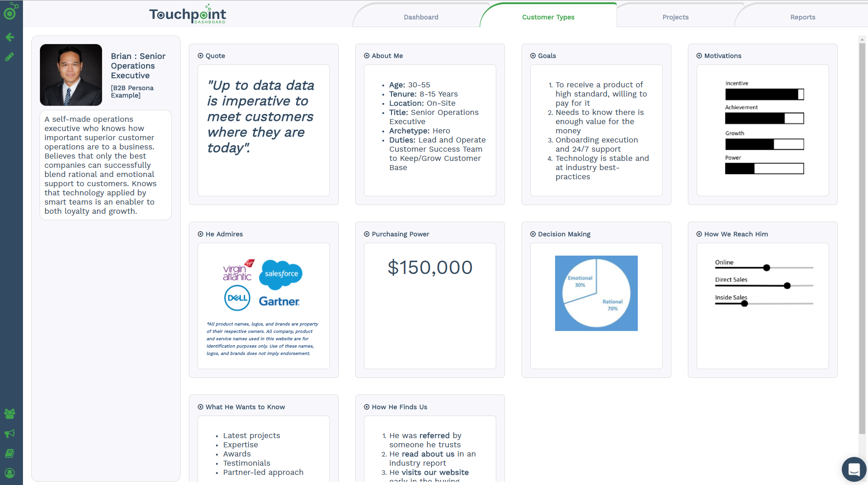Go to the Reports tab

pyautogui.click(x=802, y=17)
